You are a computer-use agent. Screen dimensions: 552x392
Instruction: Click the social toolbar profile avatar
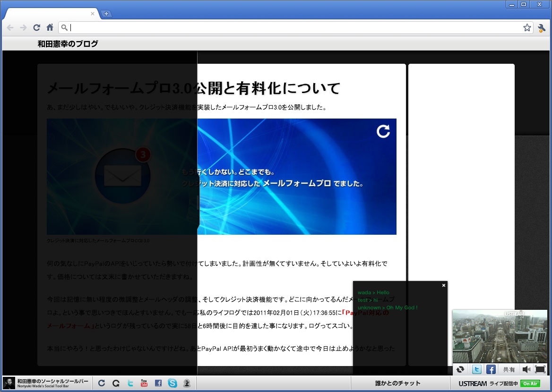(x=9, y=383)
